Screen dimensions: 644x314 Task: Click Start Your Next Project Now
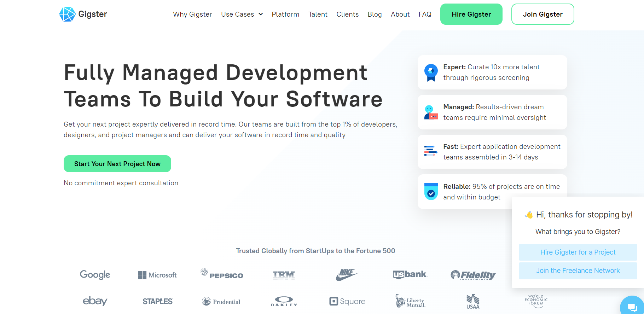117,164
